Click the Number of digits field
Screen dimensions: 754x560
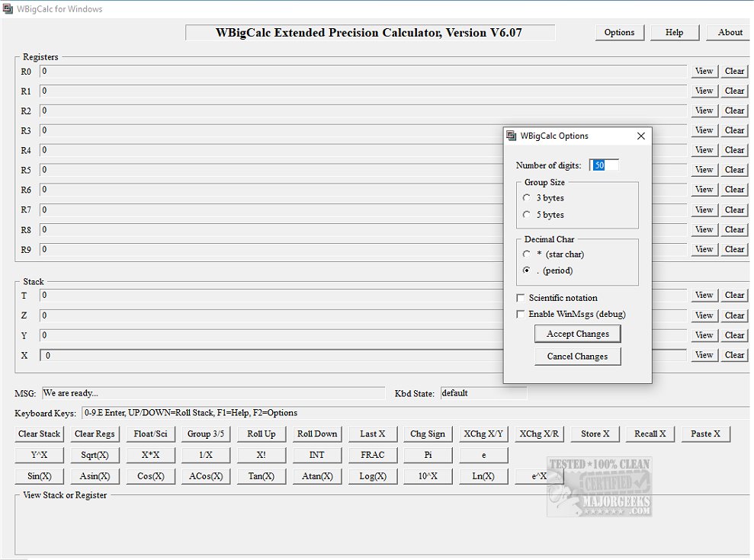[604, 165]
